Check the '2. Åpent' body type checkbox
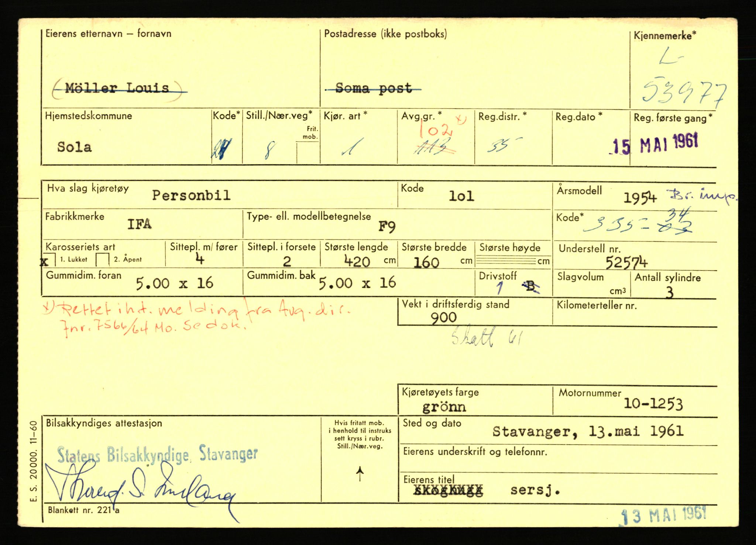The width and height of the screenshot is (756, 545). pos(102,260)
